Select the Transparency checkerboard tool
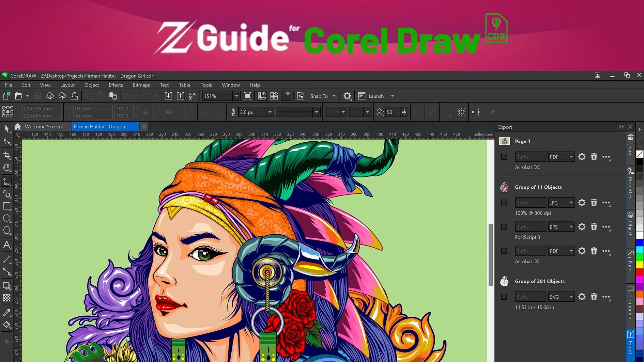The image size is (644, 362). [7, 298]
